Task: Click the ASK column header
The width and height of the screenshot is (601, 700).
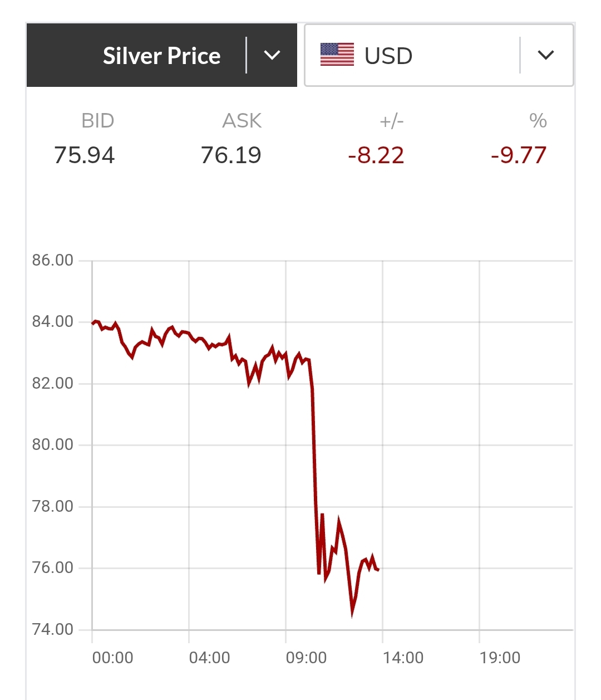Action: click(242, 120)
